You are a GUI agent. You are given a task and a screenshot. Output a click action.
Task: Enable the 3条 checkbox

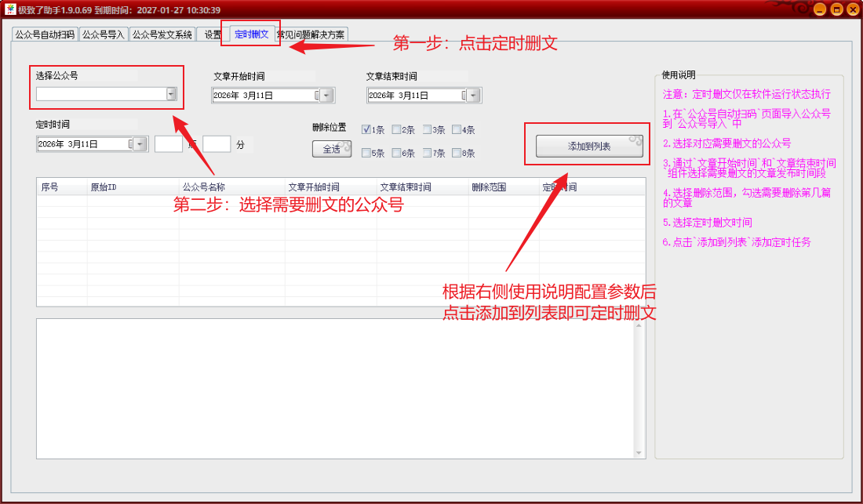click(428, 130)
